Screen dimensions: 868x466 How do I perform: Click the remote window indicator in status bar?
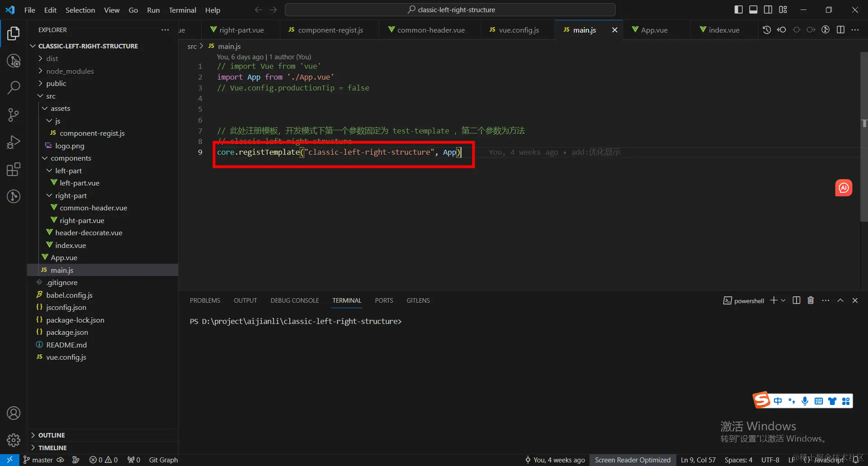click(9, 460)
